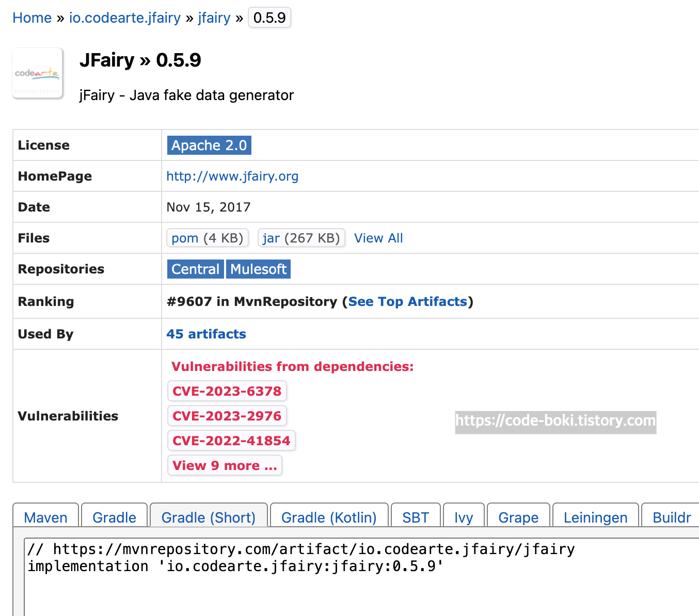Visit http://www.jfairy.org homepage link
The image size is (699, 616).
pyautogui.click(x=232, y=176)
